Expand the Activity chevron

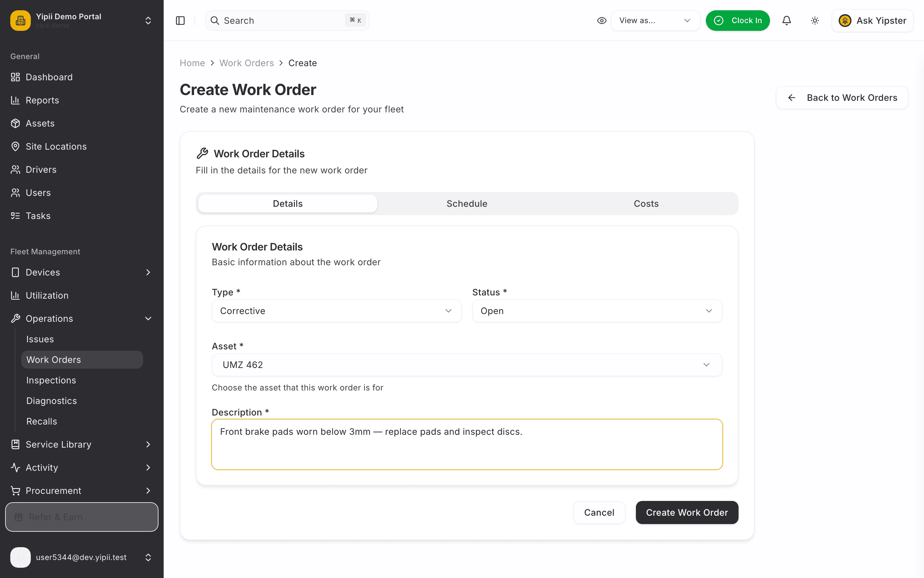coord(148,468)
